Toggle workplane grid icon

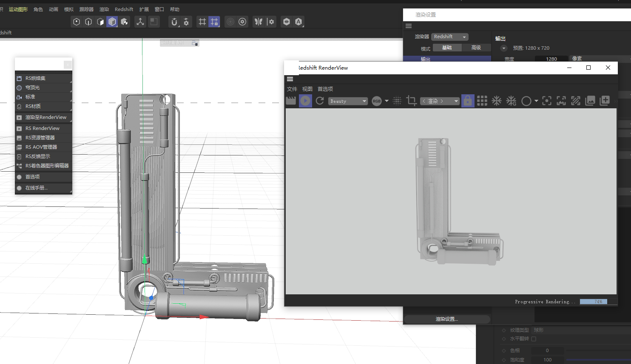pos(202,22)
